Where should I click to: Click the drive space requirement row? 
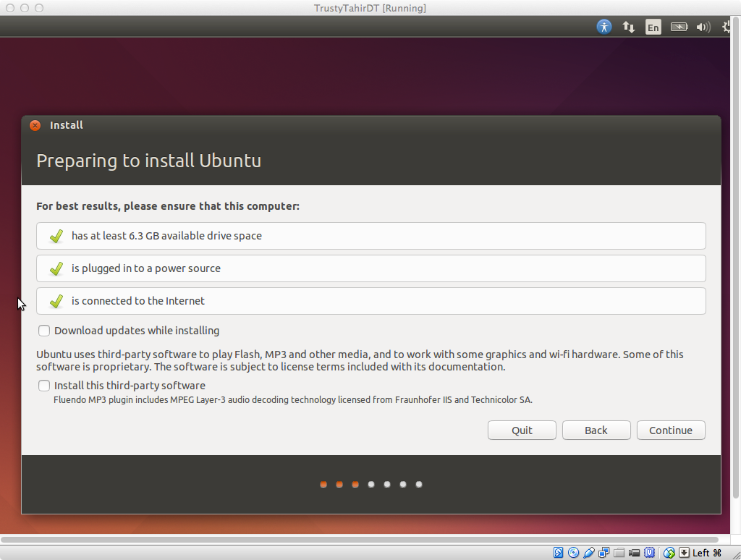(x=371, y=236)
